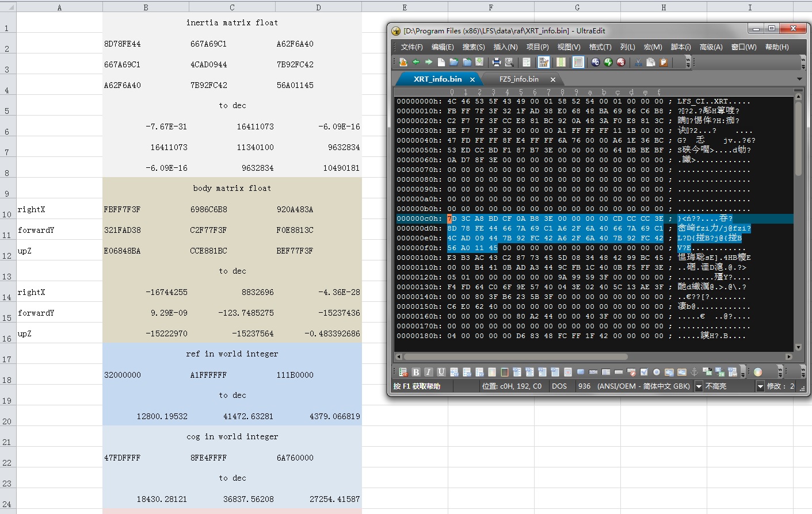Click the 000000c0h offset row in hex view
The height and width of the screenshot is (514, 812).
coord(419,218)
